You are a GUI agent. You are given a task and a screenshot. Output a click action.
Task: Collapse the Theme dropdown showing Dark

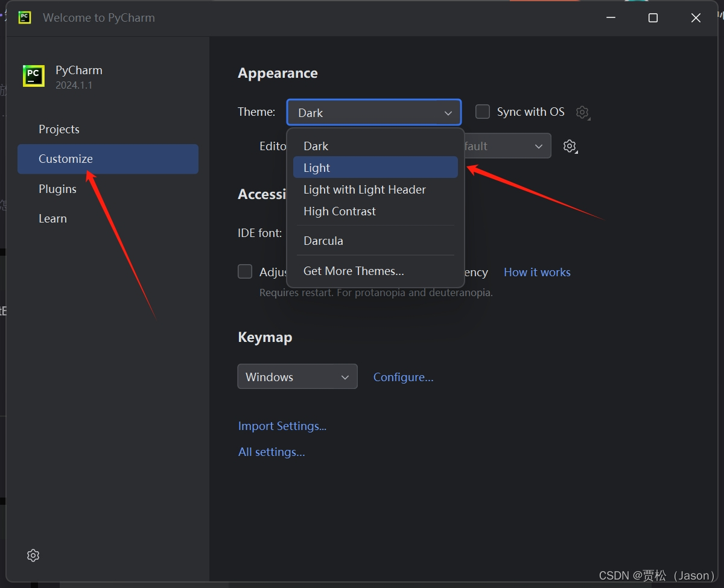[374, 112]
